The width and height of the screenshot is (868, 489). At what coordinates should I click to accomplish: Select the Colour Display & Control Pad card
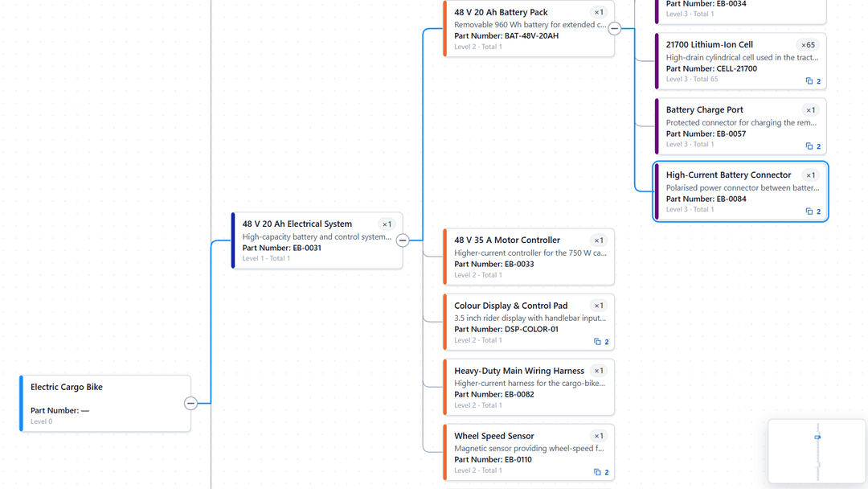[x=529, y=322]
